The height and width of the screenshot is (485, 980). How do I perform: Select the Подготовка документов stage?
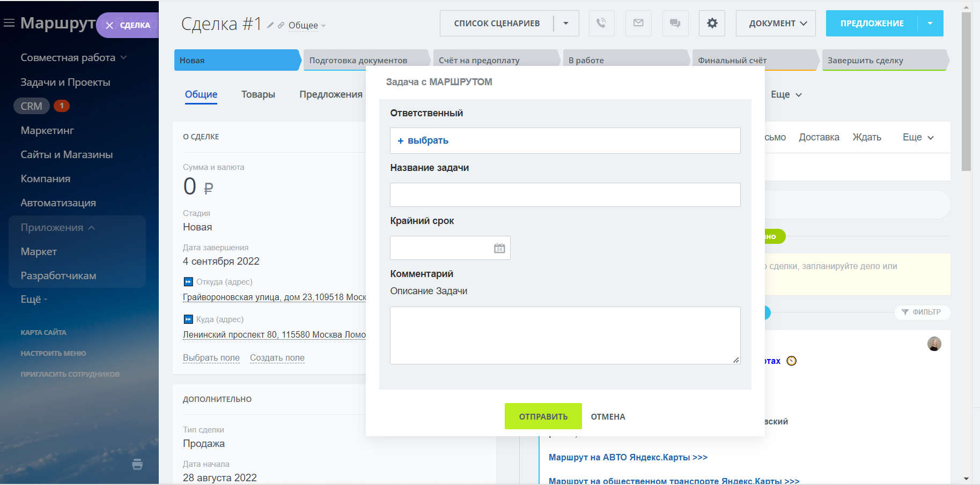click(x=358, y=60)
